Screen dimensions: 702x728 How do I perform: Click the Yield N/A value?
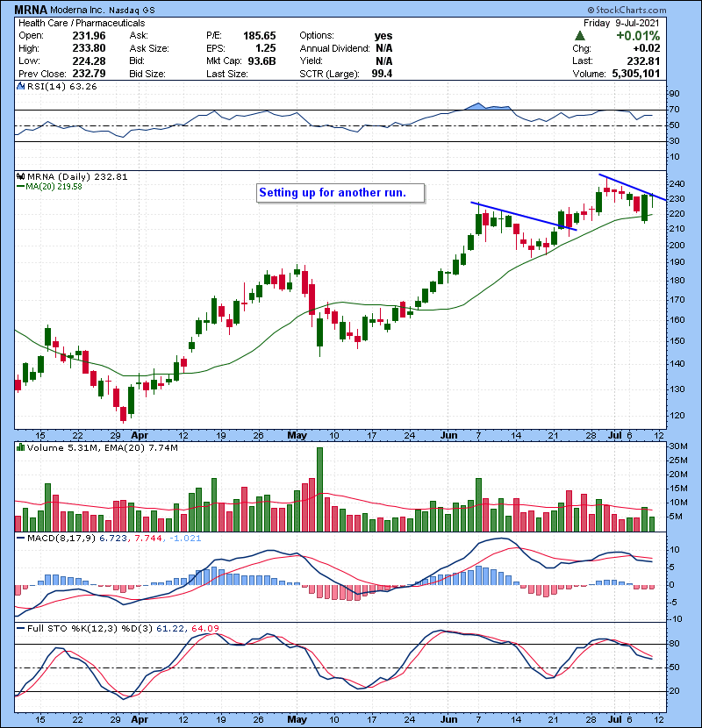pos(383,61)
